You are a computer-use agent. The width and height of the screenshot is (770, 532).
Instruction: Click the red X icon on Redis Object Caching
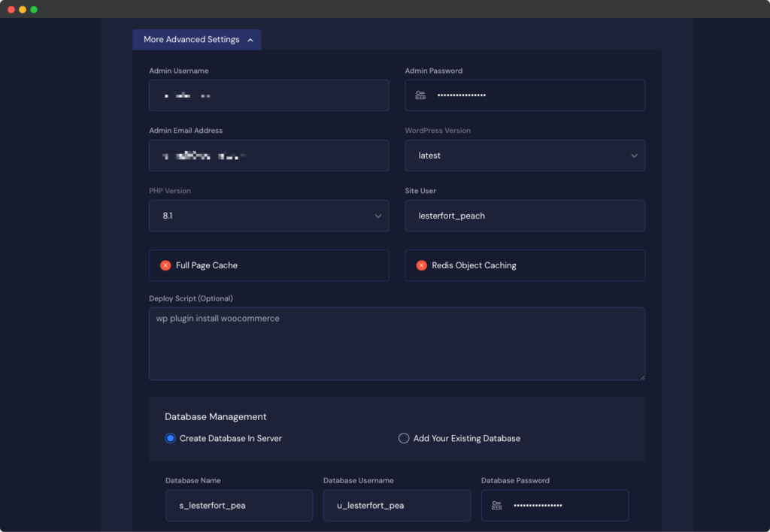[421, 264]
